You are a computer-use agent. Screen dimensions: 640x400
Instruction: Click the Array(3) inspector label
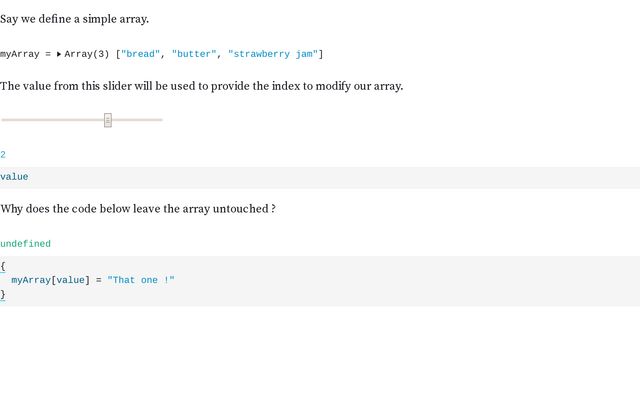87,54
